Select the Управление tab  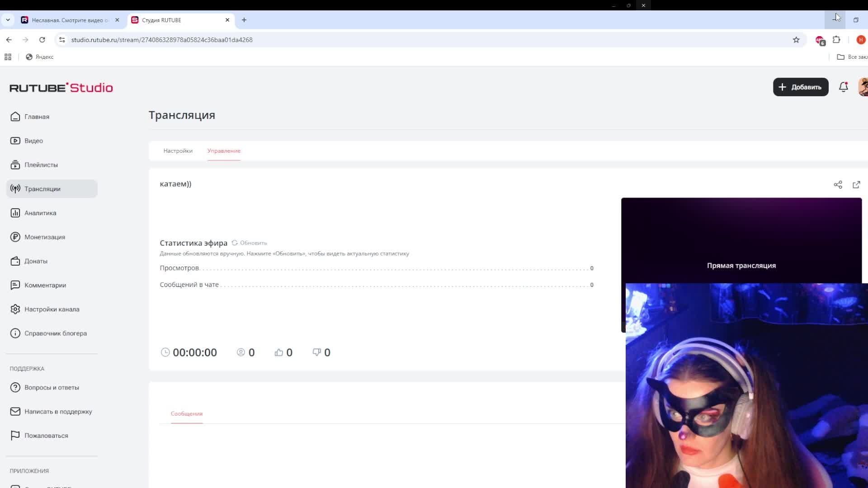tap(224, 151)
